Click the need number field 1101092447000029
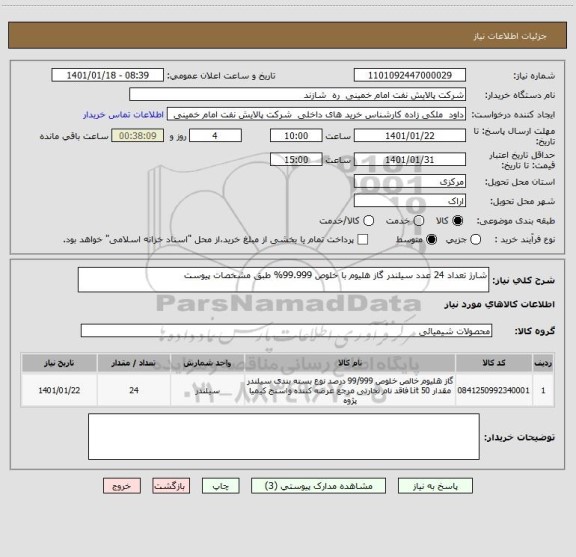 tap(410, 75)
